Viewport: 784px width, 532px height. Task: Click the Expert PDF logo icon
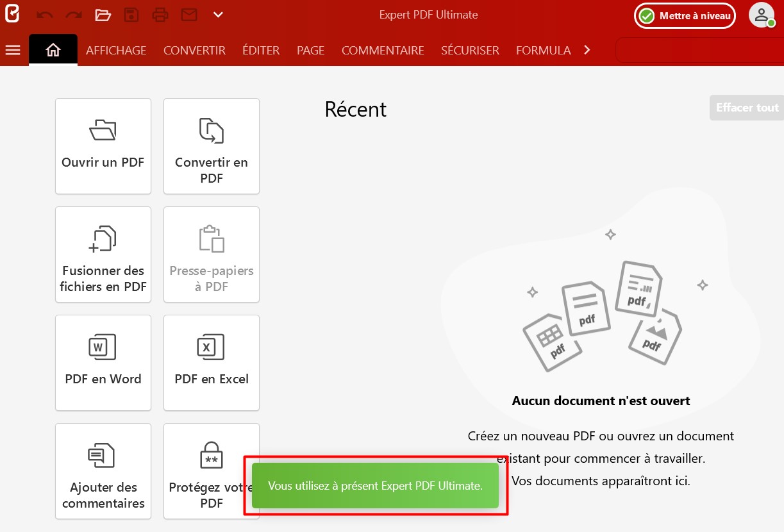(x=12, y=13)
